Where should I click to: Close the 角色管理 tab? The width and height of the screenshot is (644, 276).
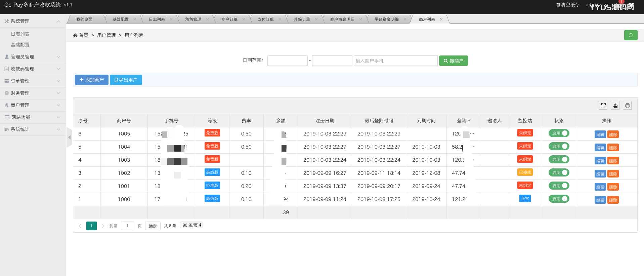click(207, 19)
